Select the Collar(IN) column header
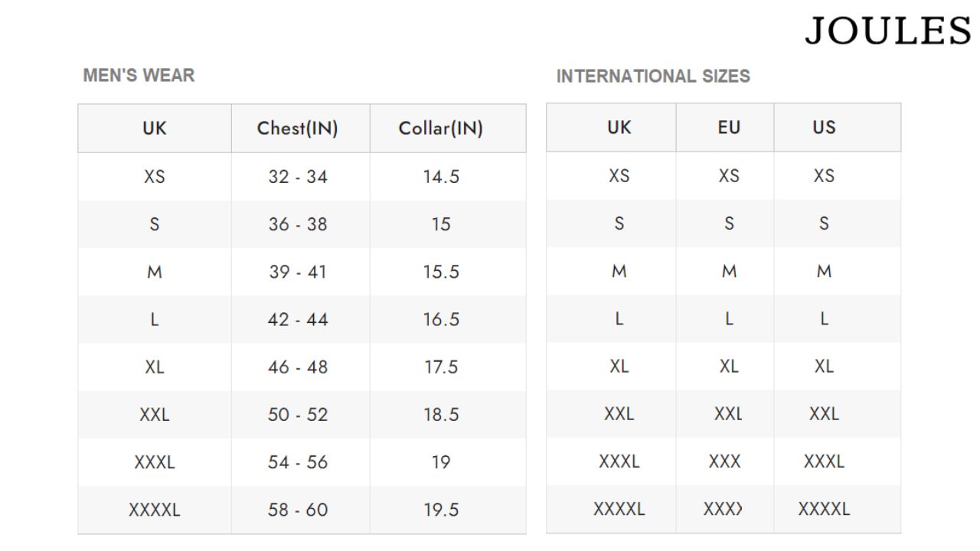The image size is (980, 551). 441,129
